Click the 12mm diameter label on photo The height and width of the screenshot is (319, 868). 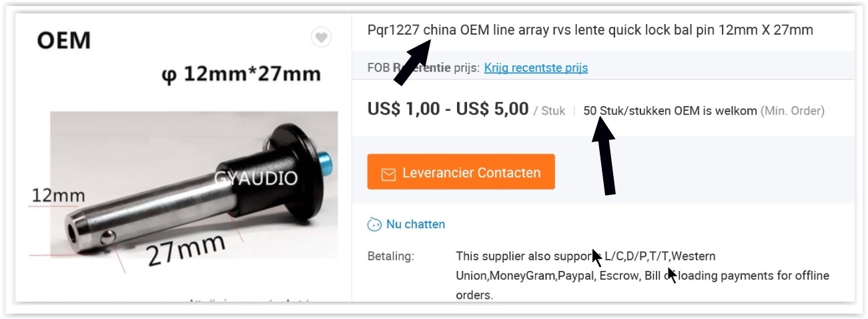[59, 196]
